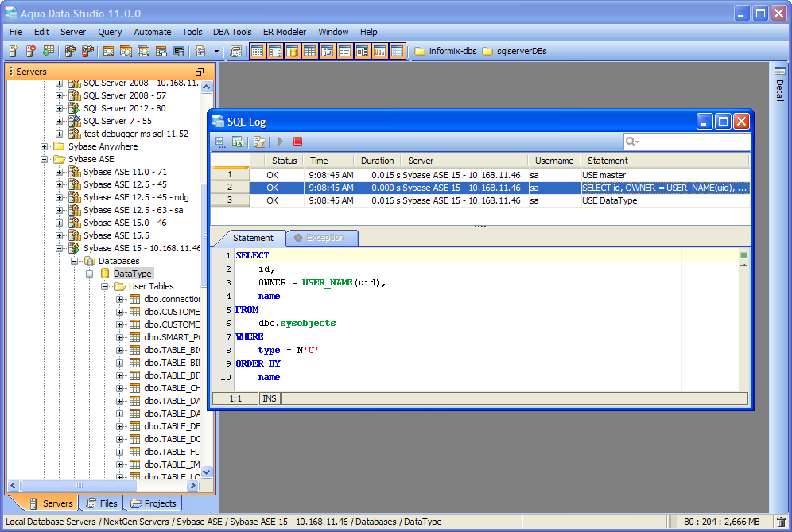Click the Servers panel horizontal scrollbar

tap(80, 485)
